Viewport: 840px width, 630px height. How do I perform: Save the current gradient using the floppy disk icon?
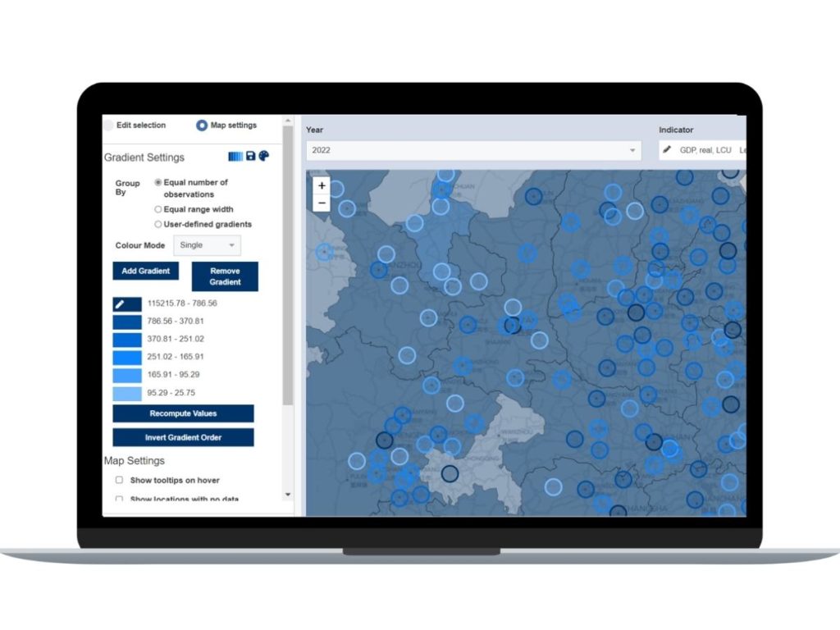[x=250, y=156]
